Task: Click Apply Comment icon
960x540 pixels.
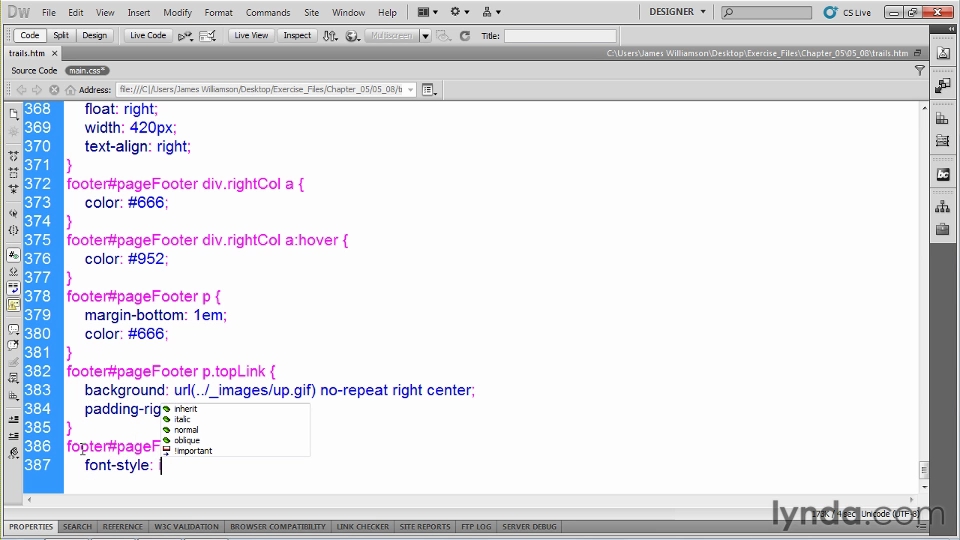Action: click(13, 329)
